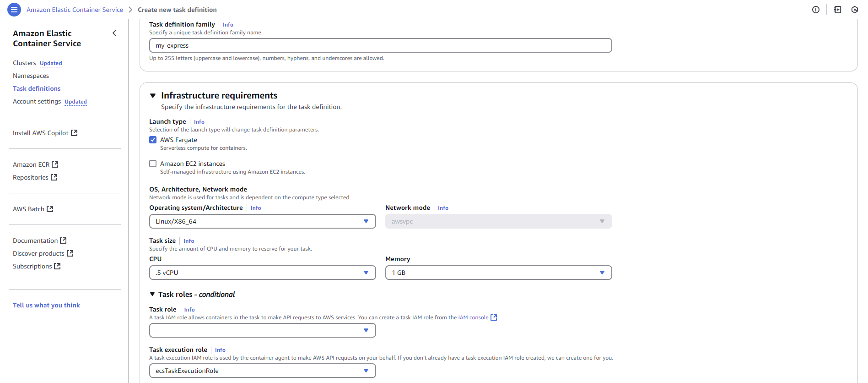The width and height of the screenshot is (868, 383).
Task: Click the clock icon in top right corner
Action: [855, 10]
